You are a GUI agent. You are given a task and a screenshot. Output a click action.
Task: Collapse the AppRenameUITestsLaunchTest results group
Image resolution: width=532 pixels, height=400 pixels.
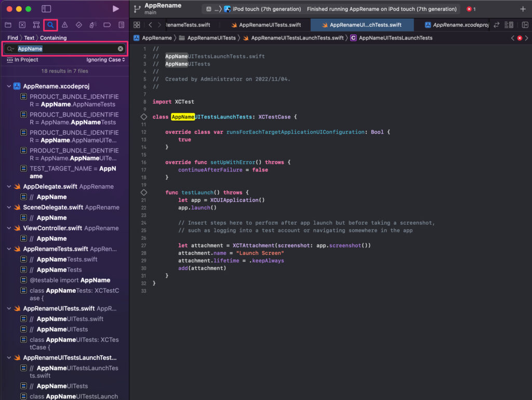point(9,357)
